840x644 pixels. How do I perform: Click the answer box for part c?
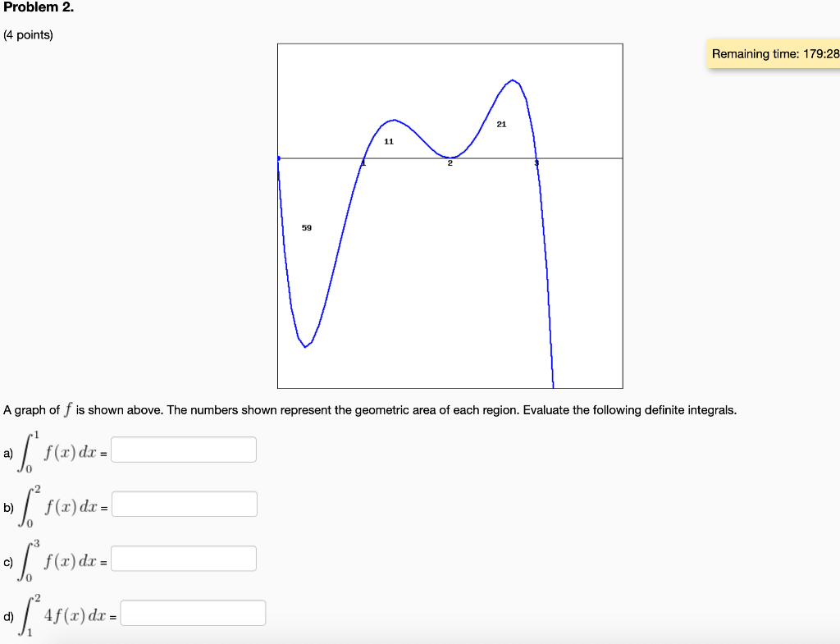tap(185, 558)
